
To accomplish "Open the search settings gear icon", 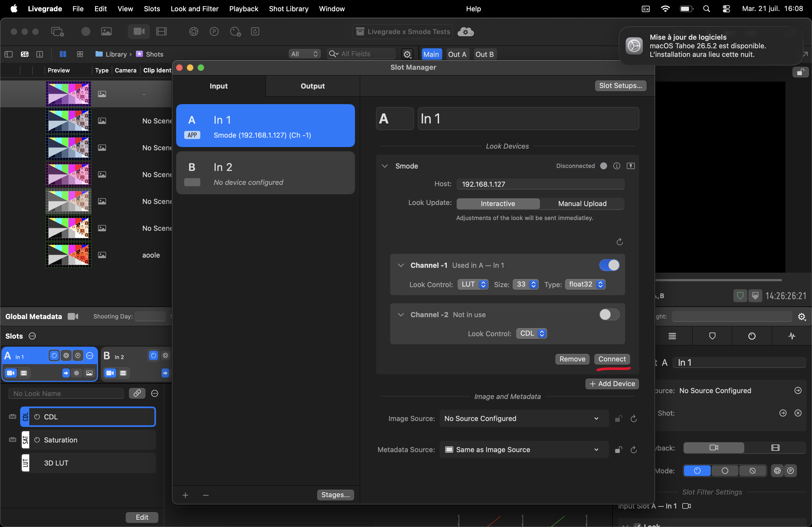I will [x=407, y=54].
